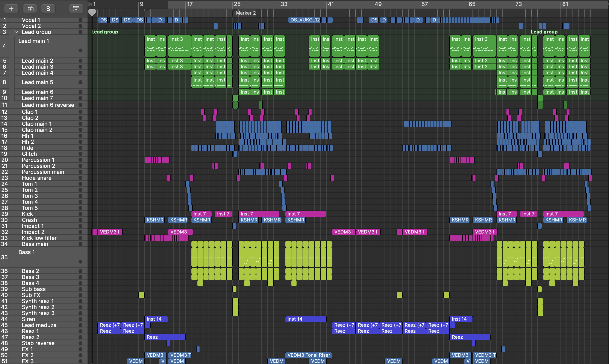This screenshot has width=609, height=364.
Task: Select the Lead main 5 track
Action: coord(37,82)
